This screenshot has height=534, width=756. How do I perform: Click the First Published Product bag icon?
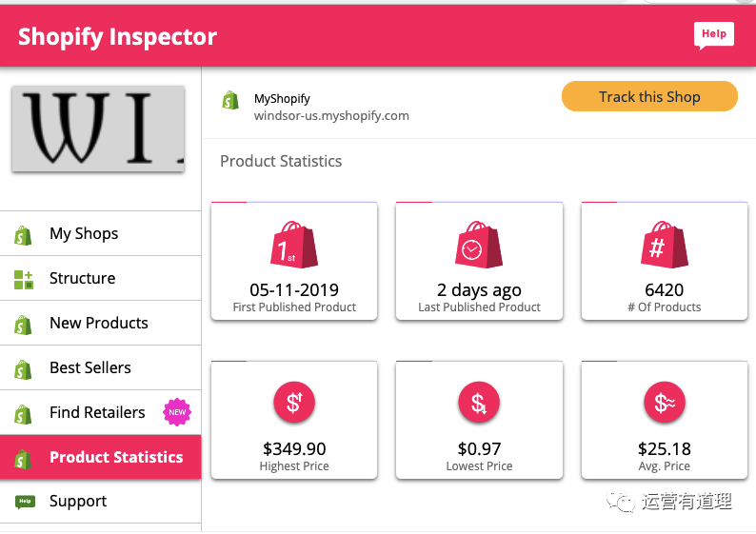point(293,247)
